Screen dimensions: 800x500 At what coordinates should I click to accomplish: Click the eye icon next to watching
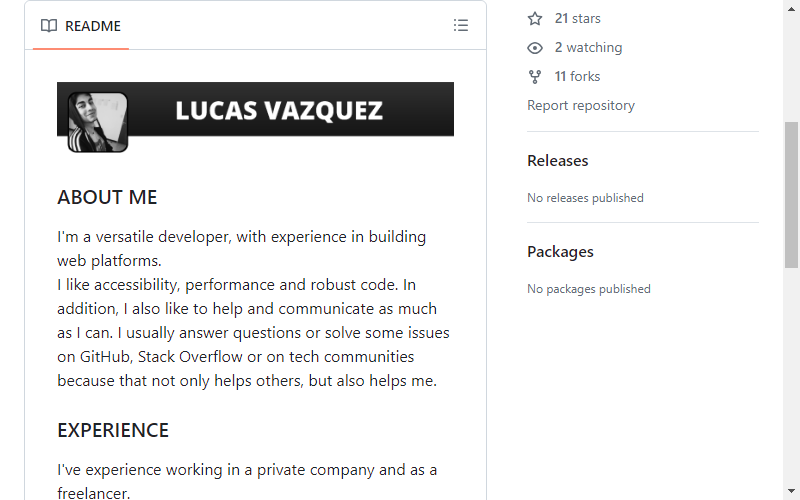tap(535, 48)
